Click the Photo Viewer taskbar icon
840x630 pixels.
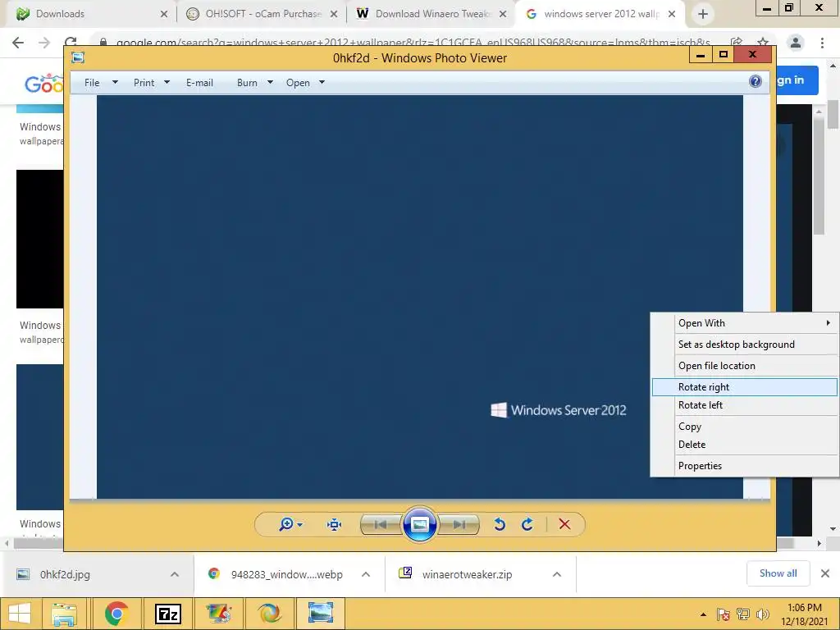coord(321,614)
